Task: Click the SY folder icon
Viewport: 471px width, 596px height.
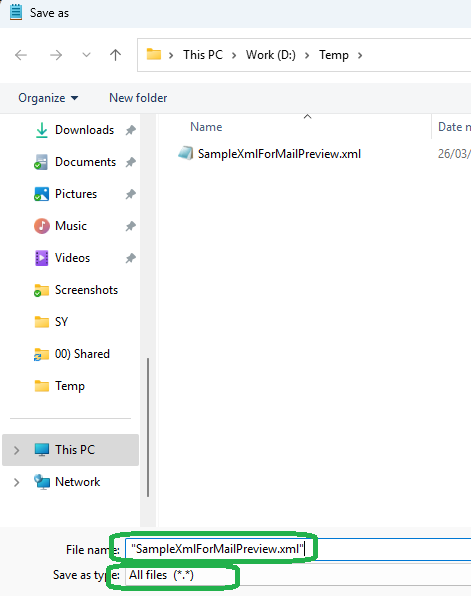Action: click(x=41, y=322)
